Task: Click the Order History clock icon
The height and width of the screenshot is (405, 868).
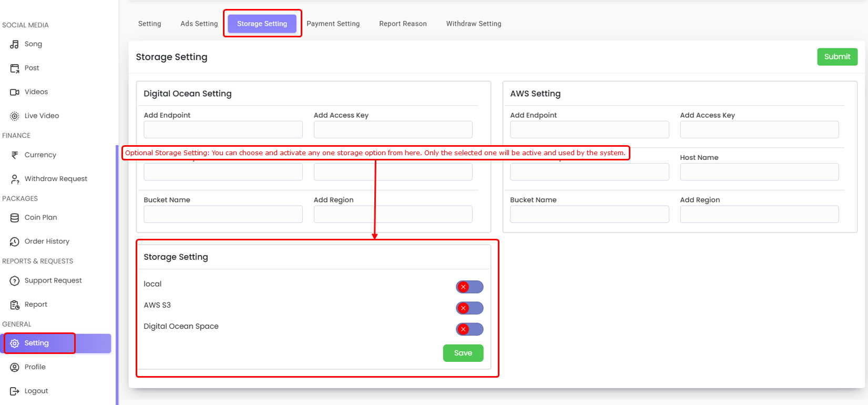Action: [x=14, y=241]
